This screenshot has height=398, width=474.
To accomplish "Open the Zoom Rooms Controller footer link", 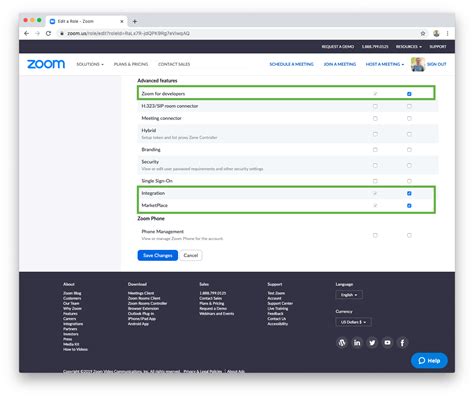I will click(x=147, y=303).
